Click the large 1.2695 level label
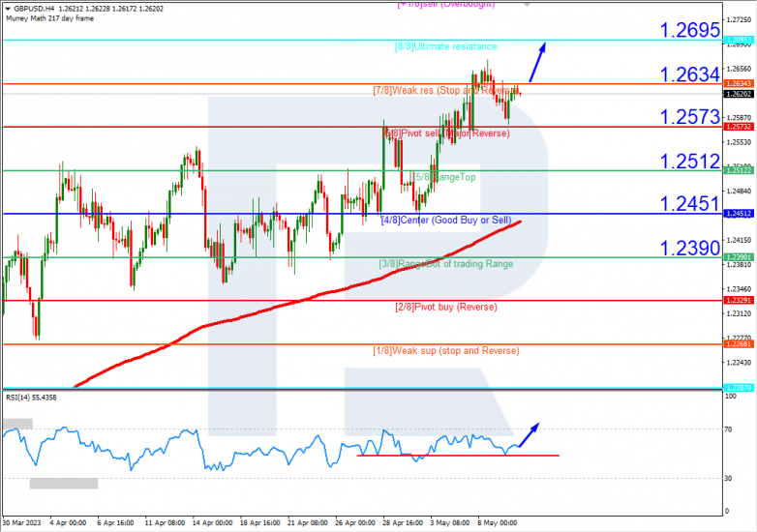 tap(690, 30)
